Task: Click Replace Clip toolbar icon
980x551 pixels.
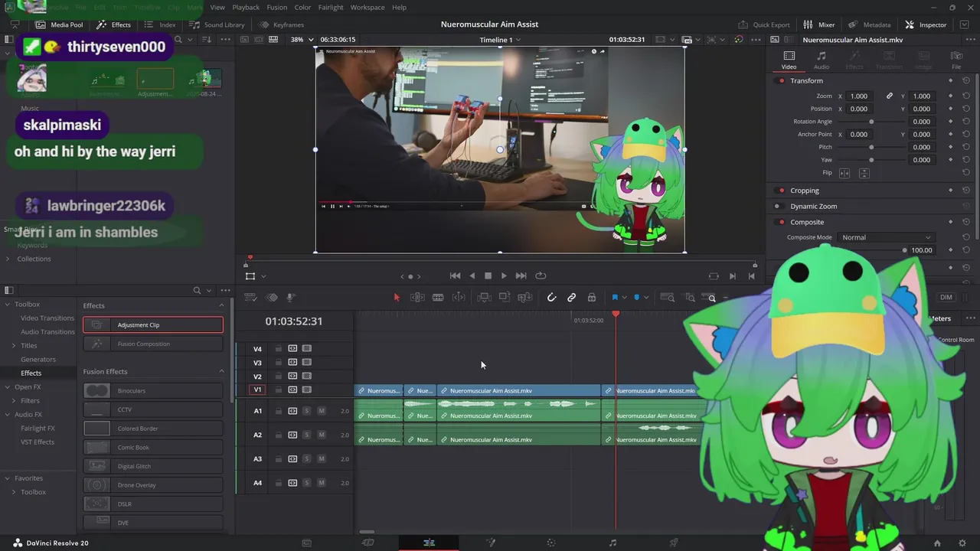Action: (524, 298)
